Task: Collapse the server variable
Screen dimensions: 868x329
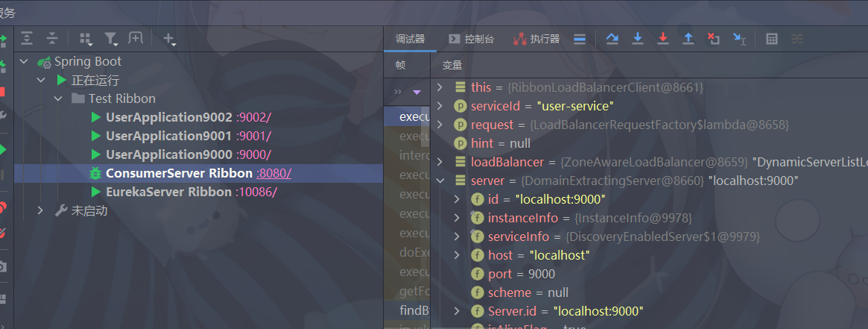Action: pyautogui.click(x=440, y=181)
